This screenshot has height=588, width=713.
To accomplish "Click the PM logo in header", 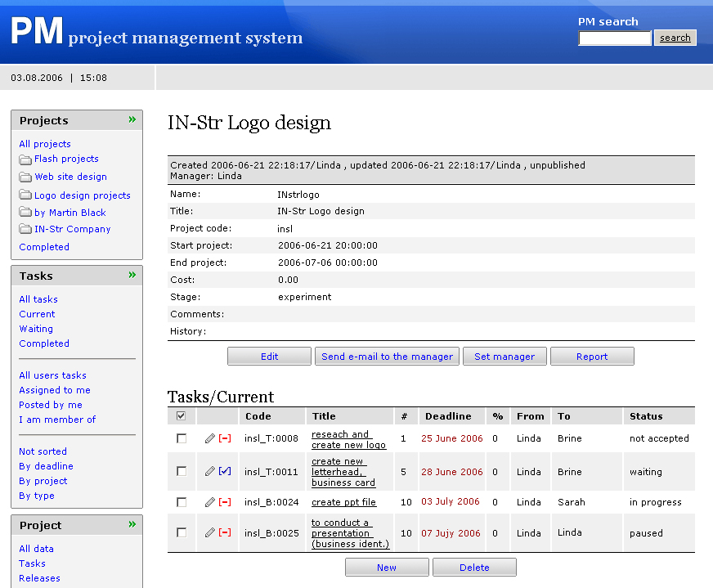I will (x=36, y=31).
